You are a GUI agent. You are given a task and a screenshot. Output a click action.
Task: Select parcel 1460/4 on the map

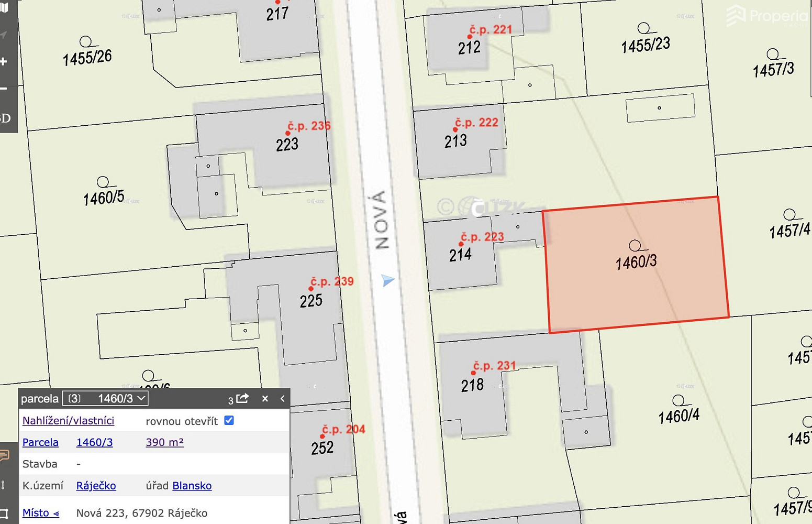(x=678, y=416)
